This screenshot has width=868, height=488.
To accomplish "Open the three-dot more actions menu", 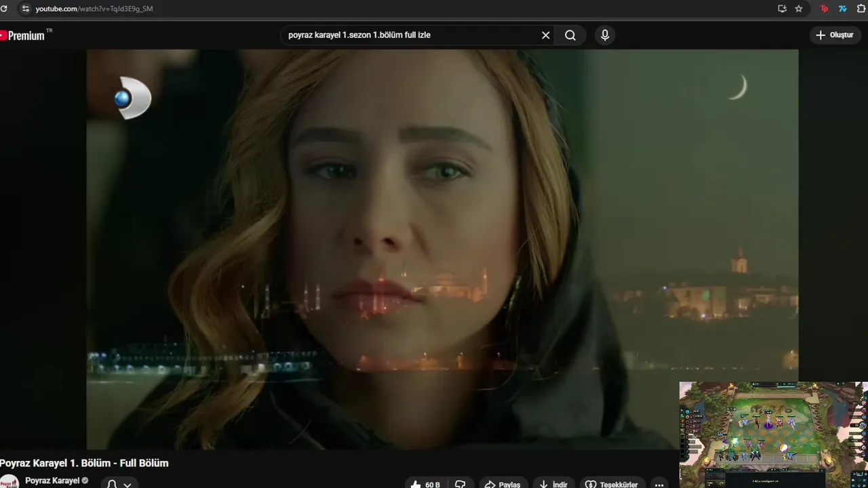I will [x=659, y=484].
